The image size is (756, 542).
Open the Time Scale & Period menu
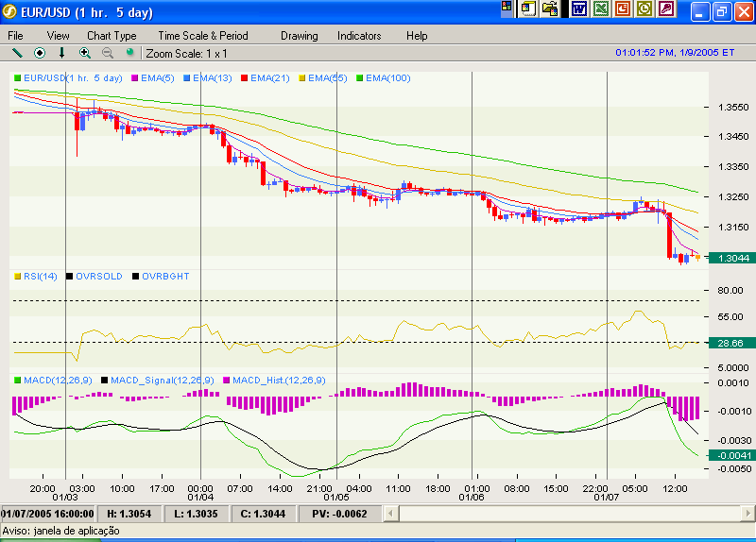tap(203, 36)
